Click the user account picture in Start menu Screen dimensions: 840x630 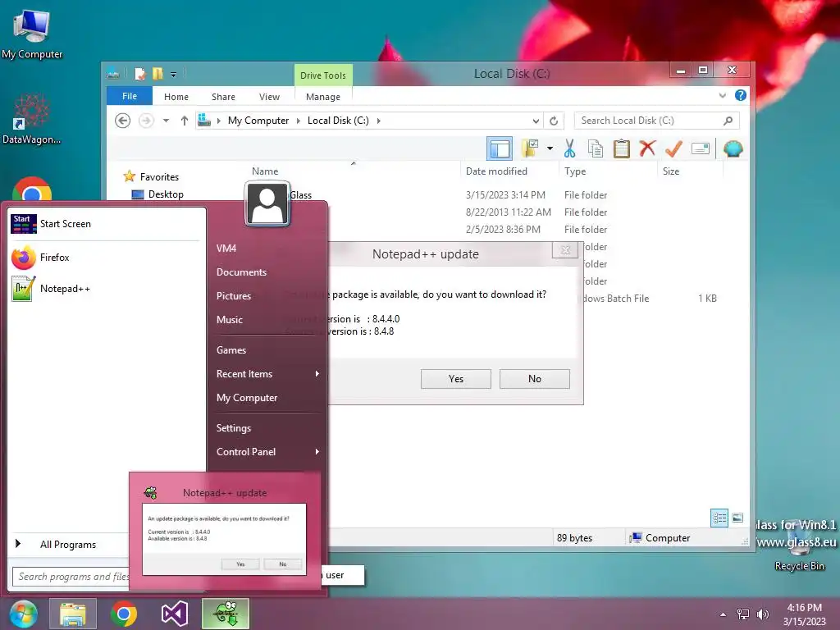[x=267, y=203]
